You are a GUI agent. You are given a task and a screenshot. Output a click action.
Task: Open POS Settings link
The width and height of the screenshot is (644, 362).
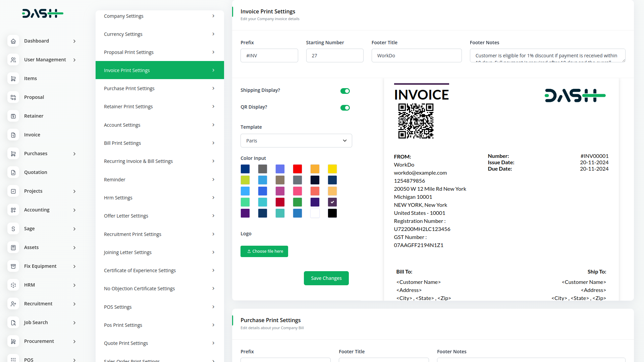(160, 307)
